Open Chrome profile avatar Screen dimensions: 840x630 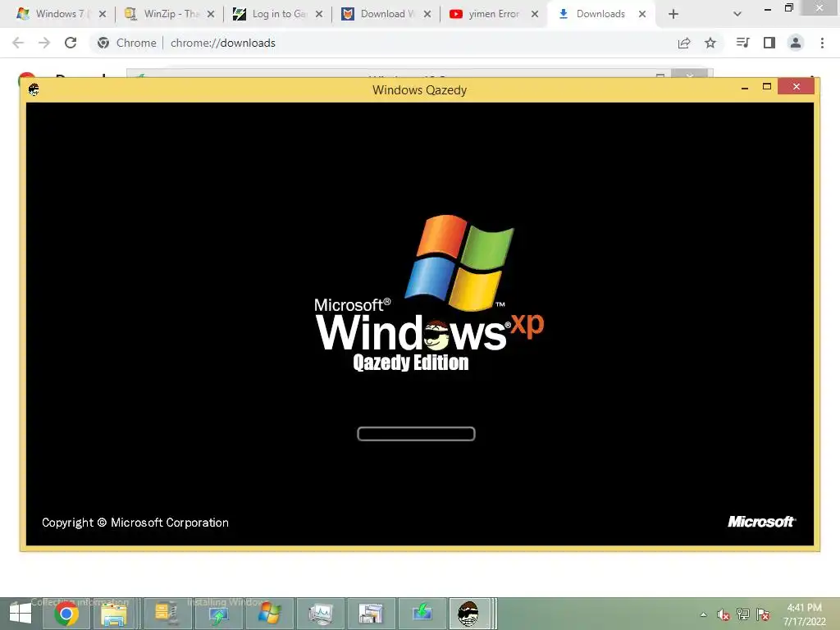pyautogui.click(x=796, y=43)
